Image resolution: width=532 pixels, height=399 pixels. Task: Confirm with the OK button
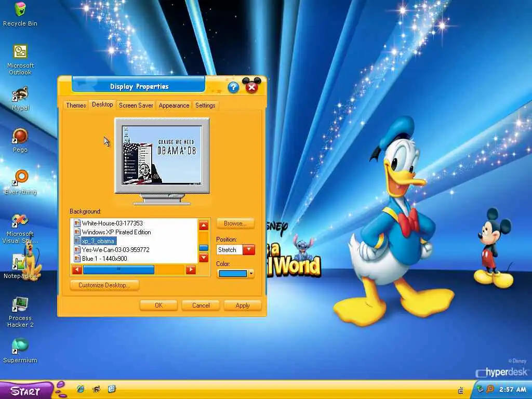pos(158,305)
